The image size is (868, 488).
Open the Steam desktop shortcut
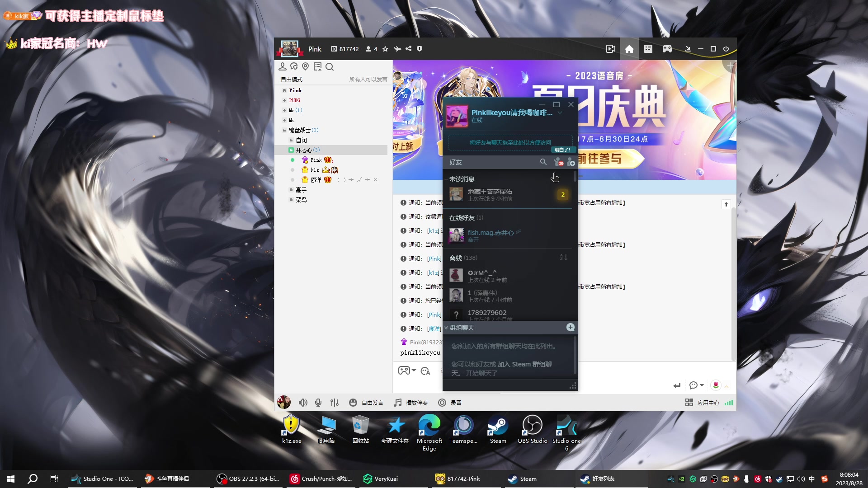click(x=498, y=430)
